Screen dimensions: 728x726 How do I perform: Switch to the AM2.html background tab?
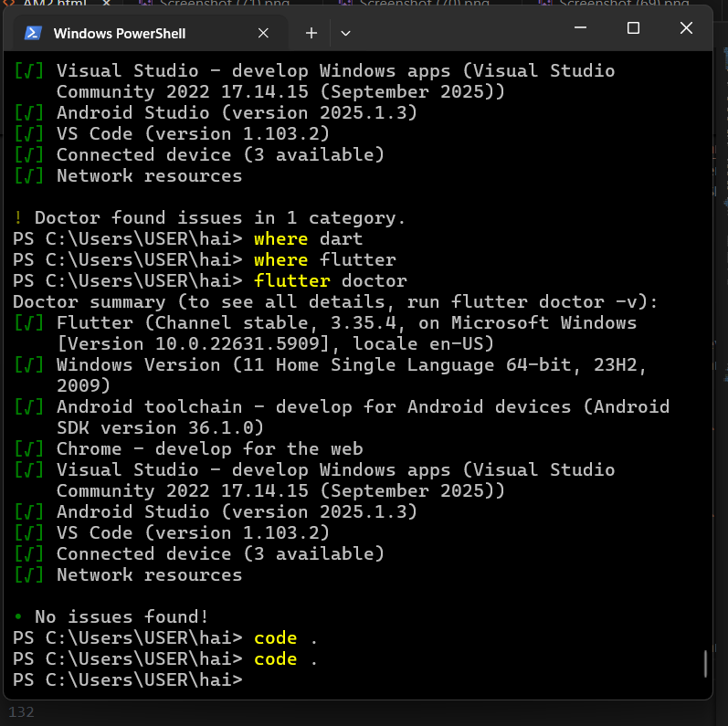pos(55,3)
